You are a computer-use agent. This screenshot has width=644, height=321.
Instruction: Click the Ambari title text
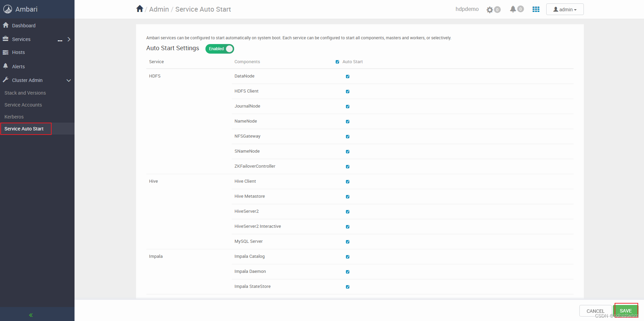coord(26,9)
